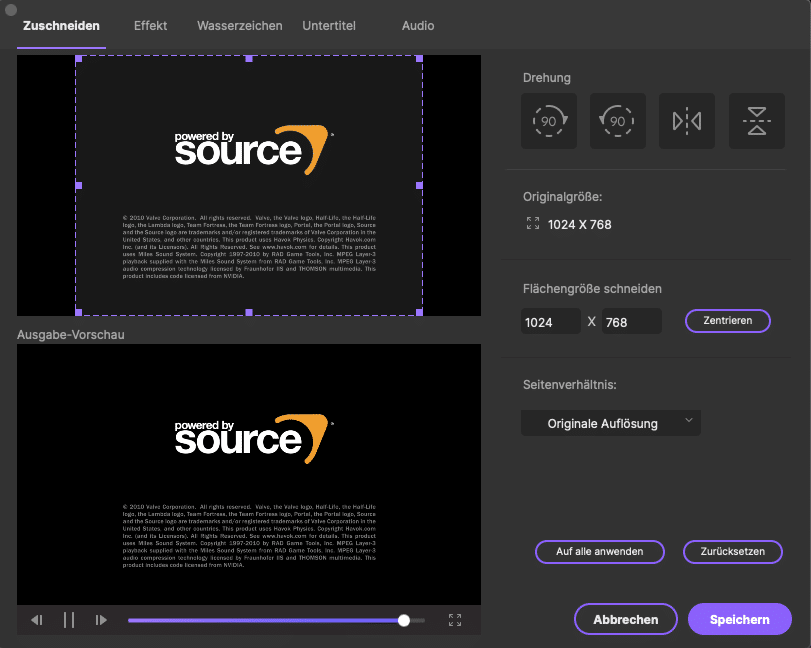Toggle fullscreen preview icon
Image resolution: width=811 pixels, height=648 pixels.
tap(455, 620)
